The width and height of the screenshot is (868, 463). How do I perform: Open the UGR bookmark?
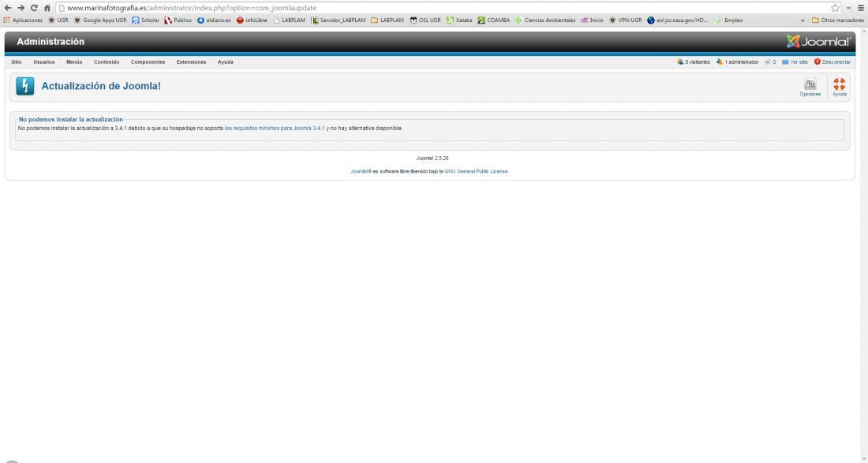58,20
